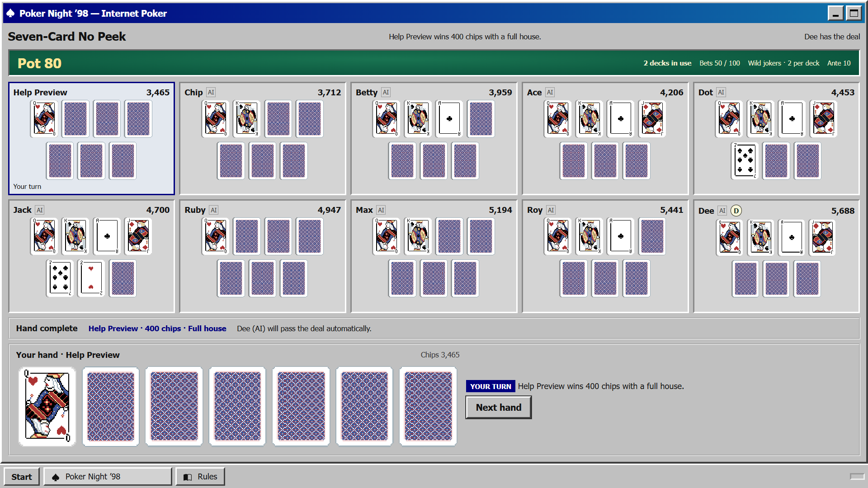Open the Rules taskbar item
Image resolution: width=868 pixels, height=488 pixels.
pos(200,477)
